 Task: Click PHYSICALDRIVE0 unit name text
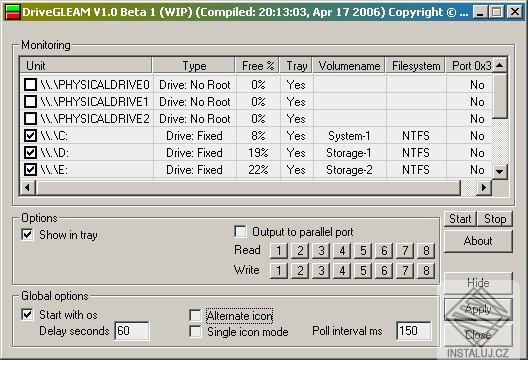pyautogui.click(x=95, y=85)
